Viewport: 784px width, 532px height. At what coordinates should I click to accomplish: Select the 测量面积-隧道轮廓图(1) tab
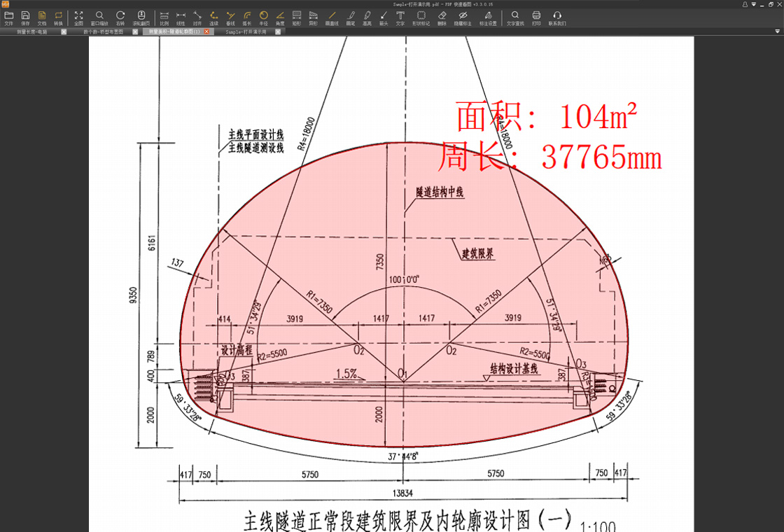pos(174,31)
